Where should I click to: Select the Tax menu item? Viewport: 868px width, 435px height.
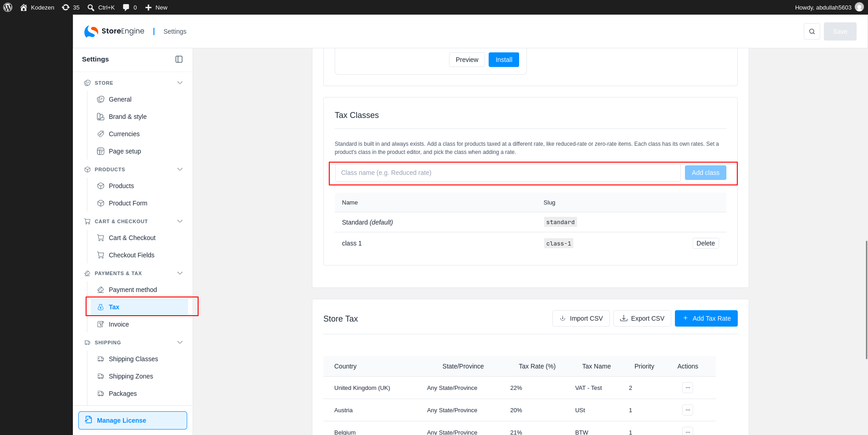(139, 307)
